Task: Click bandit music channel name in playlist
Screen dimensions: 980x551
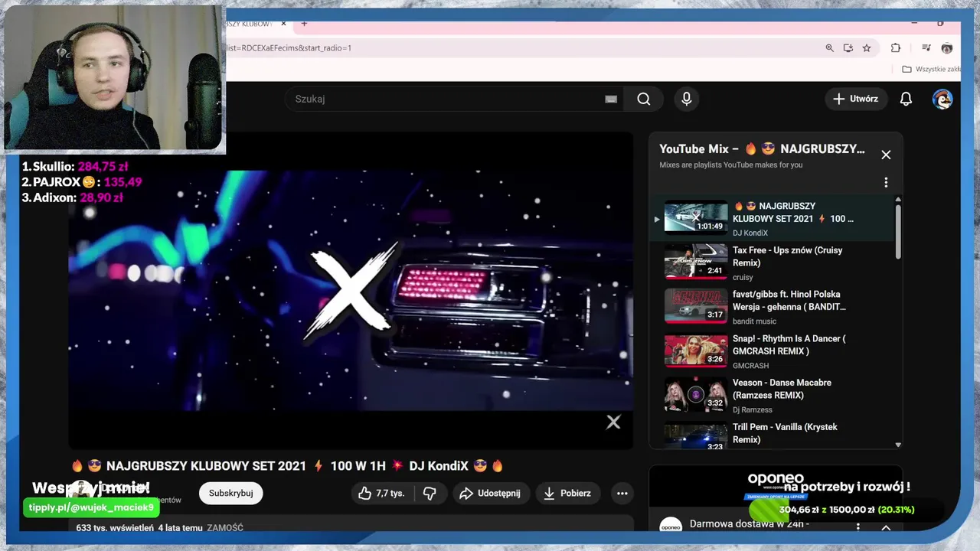Action: point(754,321)
